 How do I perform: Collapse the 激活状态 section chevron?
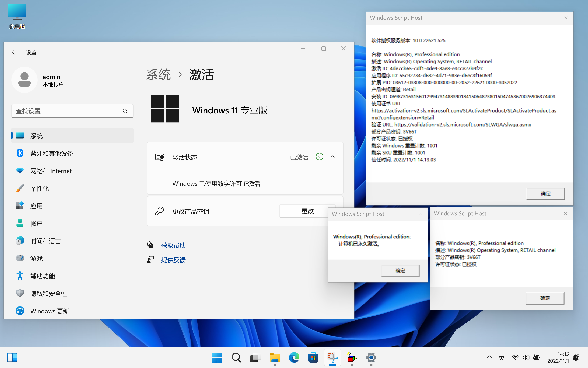click(333, 157)
